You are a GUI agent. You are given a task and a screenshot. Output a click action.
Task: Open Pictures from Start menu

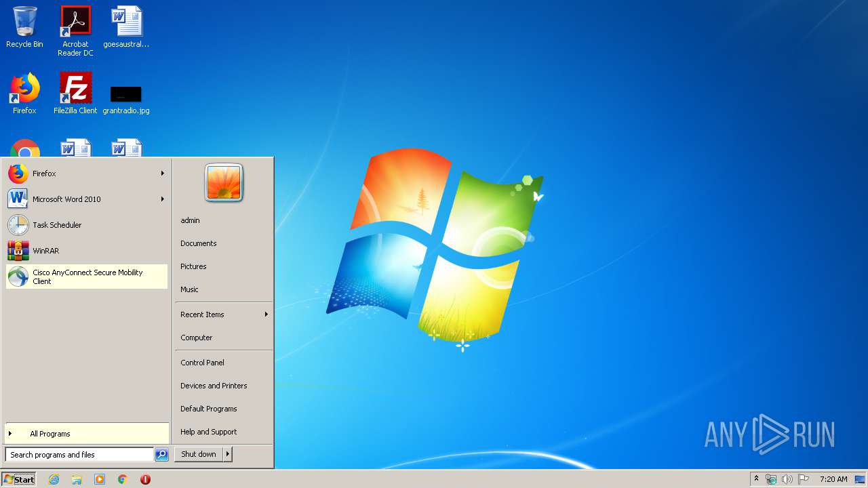tap(193, 266)
